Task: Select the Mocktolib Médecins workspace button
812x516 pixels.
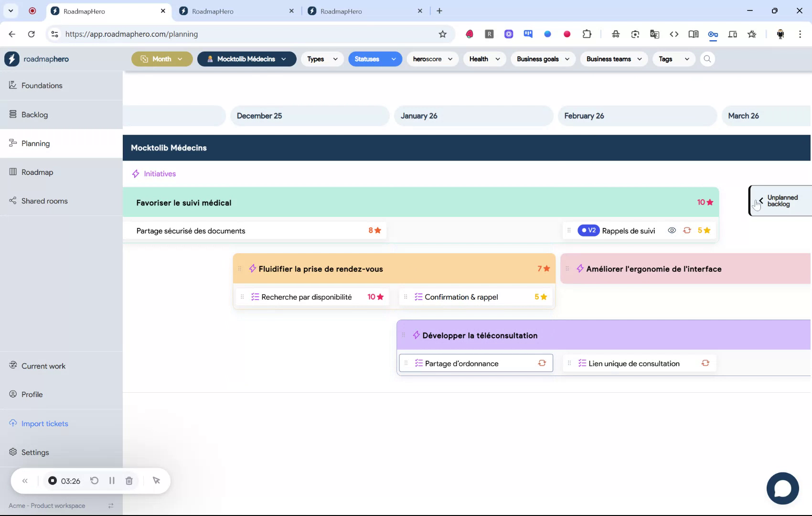Action: (246, 59)
